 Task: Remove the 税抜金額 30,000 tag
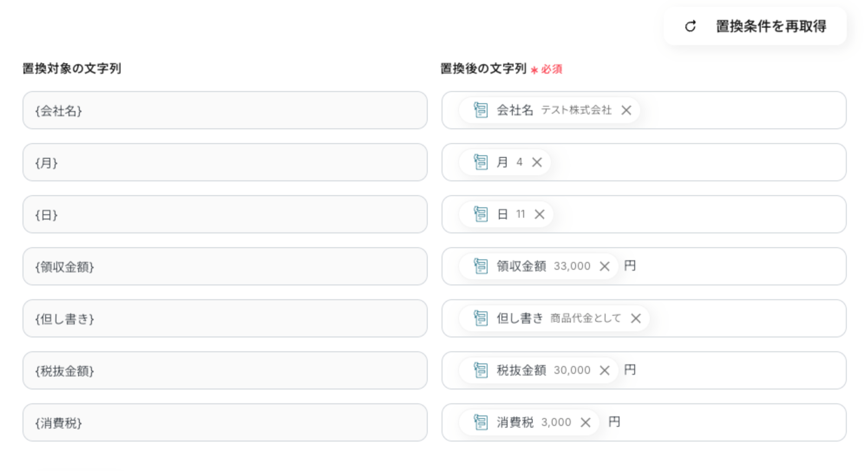point(604,370)
